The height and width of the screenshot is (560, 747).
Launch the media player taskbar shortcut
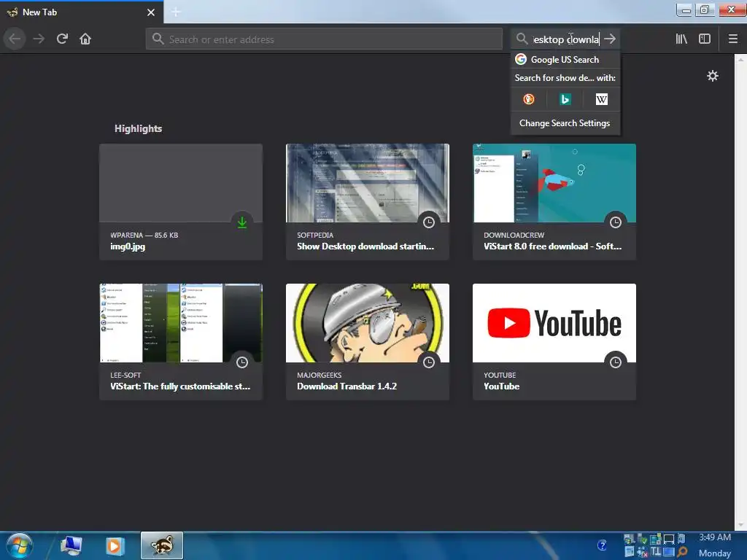click(115, 545)
